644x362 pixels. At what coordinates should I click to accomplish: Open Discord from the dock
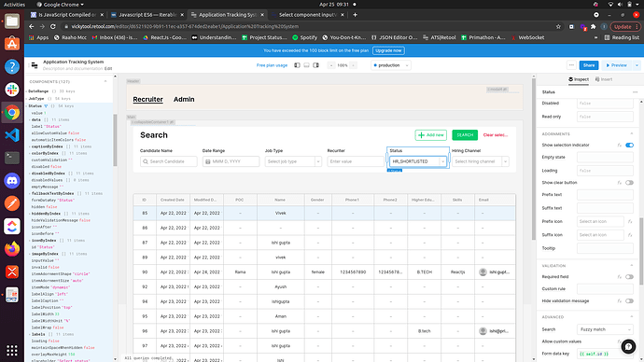point(12,181)
